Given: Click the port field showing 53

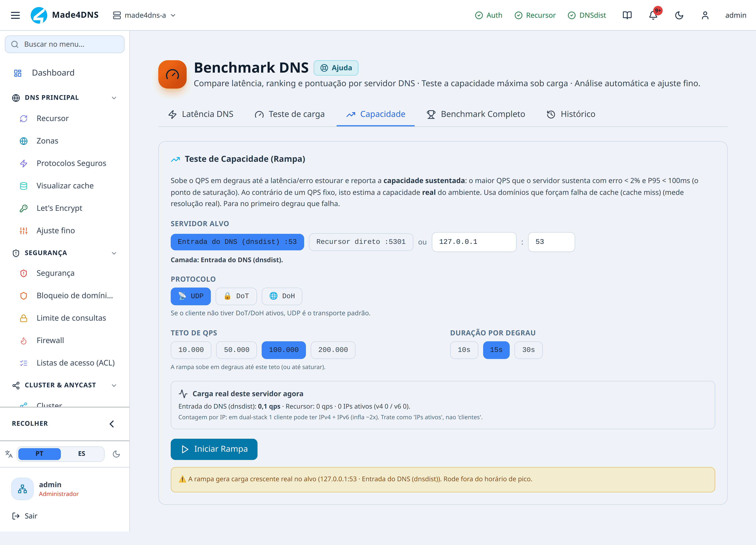Looking at the screenshot, I should point(551,242).
